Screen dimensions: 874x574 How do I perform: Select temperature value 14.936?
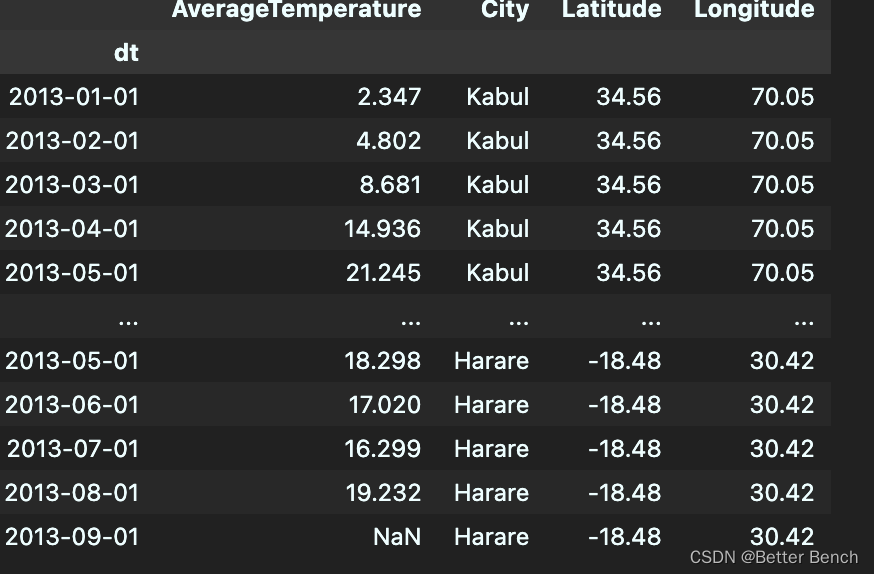coord(382,228)
